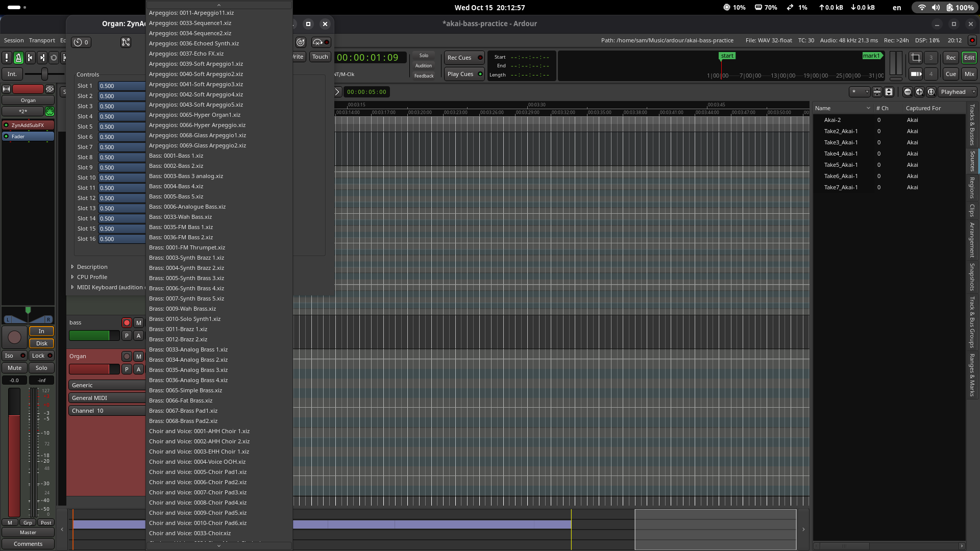Toggle the metronome click button
The width and height of the screenshot is (980, 551).
(18, 58)
